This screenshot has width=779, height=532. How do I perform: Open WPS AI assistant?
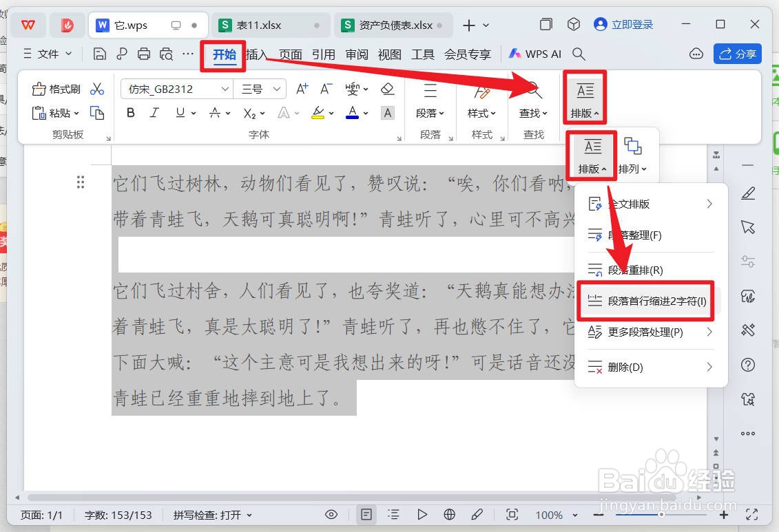(534, 53)
